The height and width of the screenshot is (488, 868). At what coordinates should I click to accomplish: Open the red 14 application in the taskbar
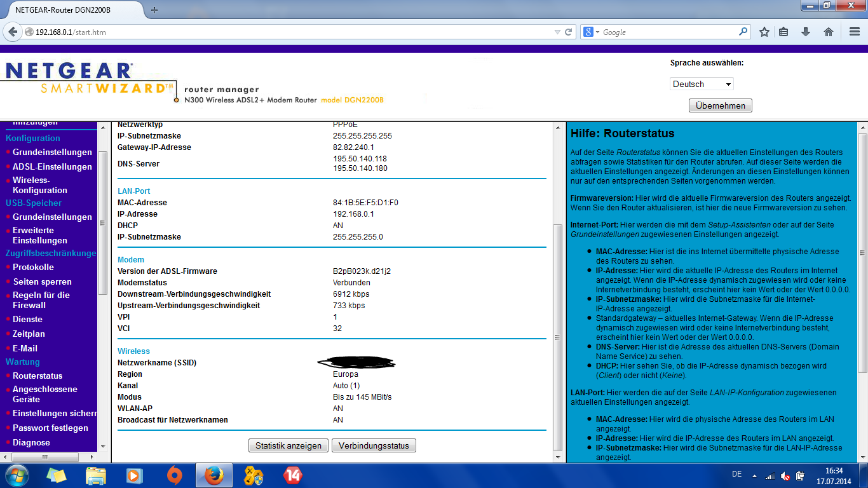coord(292,475)
